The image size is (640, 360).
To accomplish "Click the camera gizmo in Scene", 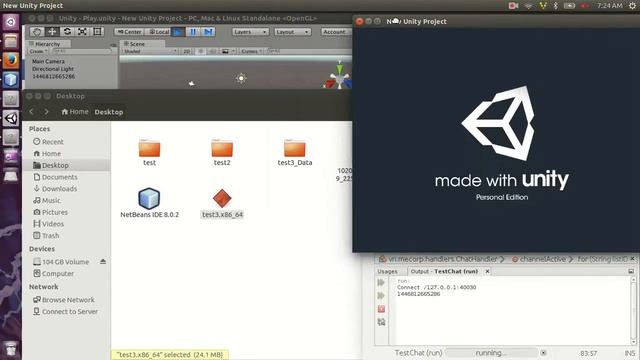I will click(191, 84).
